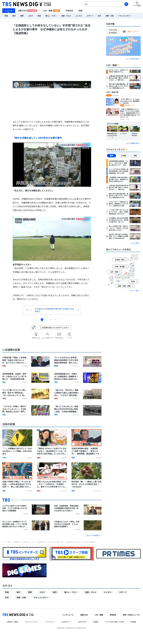Open the LIVE・動画 main tab
The width and height of the screenshot is (143, 644).
click(x=51, y=11)
